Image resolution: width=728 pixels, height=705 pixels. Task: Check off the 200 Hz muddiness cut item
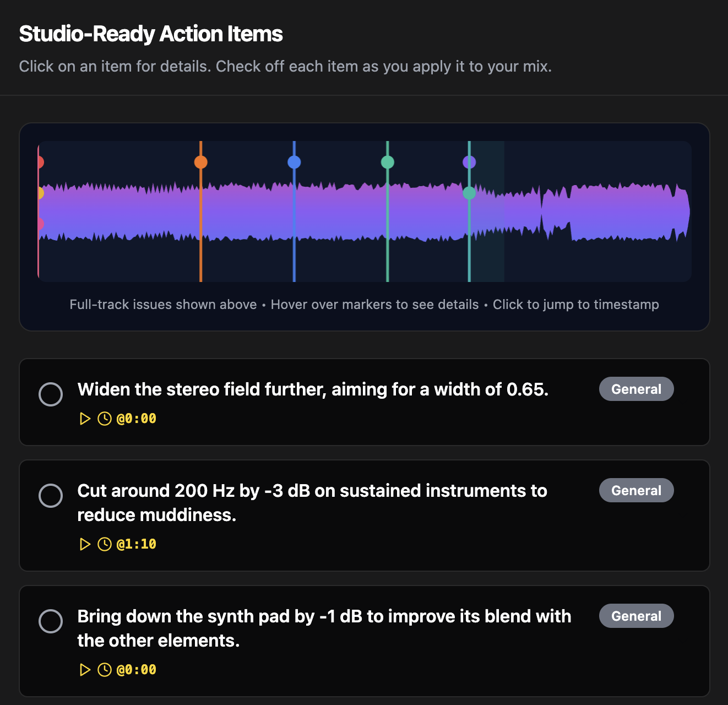point(51,495)
